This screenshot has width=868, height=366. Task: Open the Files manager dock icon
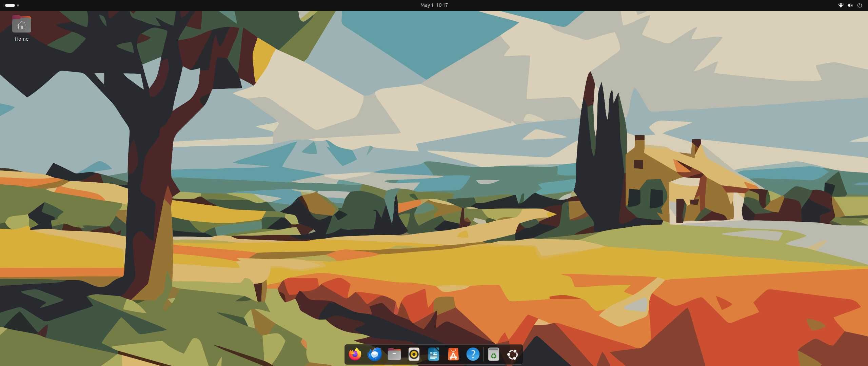394,354
